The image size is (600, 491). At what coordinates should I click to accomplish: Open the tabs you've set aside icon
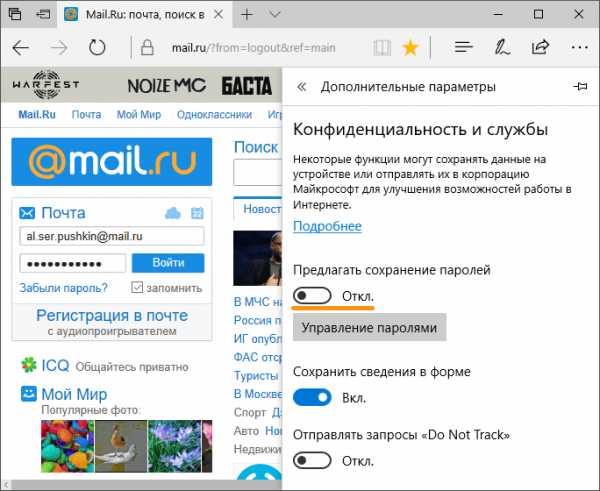click(x=15, y=15)
